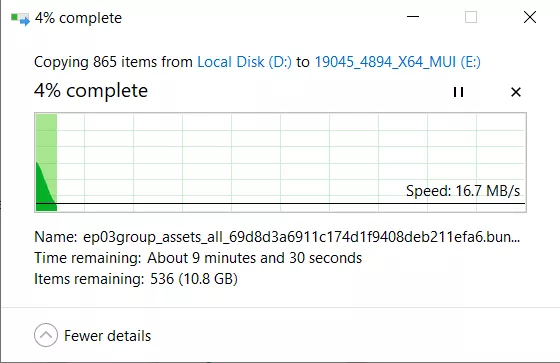Click the Speed: 16.7 MB/s label
This screenshot has height=363, width=560.
click(x=463, y=191)
